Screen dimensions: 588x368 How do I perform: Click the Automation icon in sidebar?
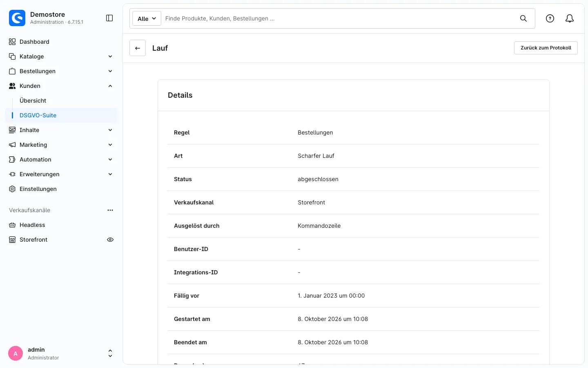click(12, 159)
